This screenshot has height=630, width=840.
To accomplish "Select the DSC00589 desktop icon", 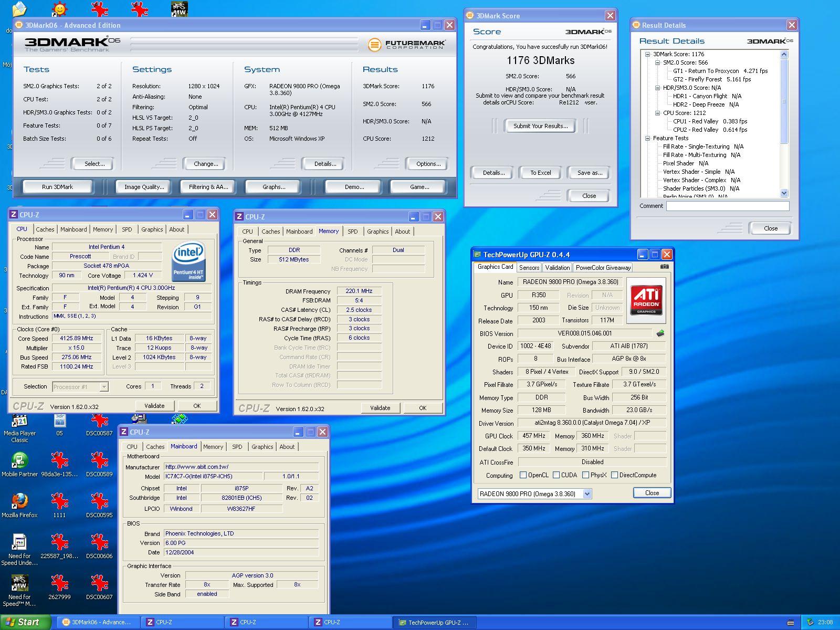I will [x=99, y=465].
